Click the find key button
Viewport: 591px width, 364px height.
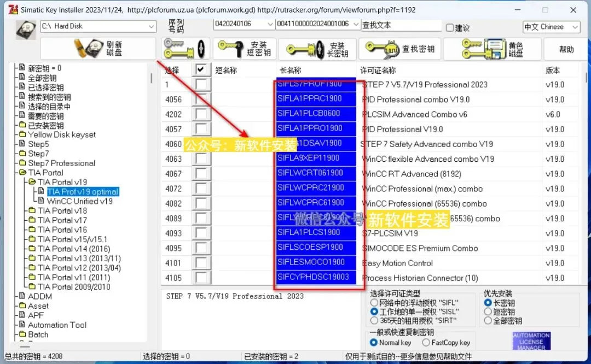pyautogui.click(x=400, y=49)
